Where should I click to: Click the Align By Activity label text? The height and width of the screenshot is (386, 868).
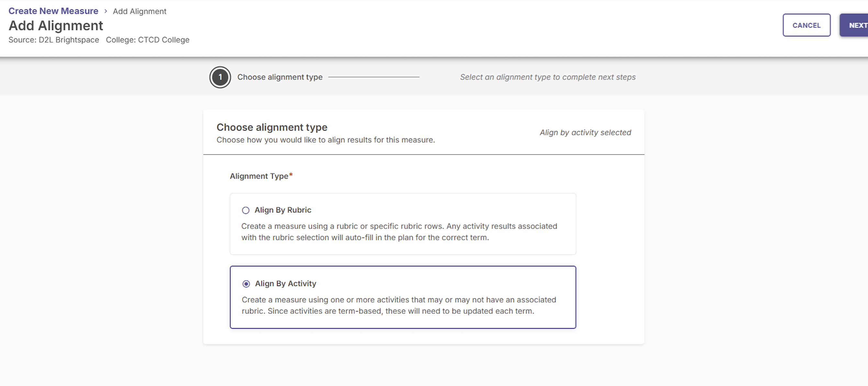pyautogui.click(x=285, y=284)
